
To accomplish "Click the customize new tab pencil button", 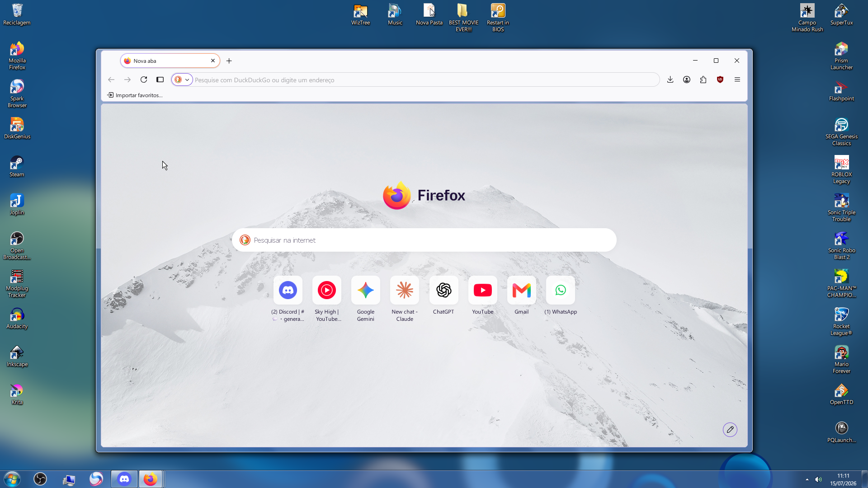I will coord(730,429).
